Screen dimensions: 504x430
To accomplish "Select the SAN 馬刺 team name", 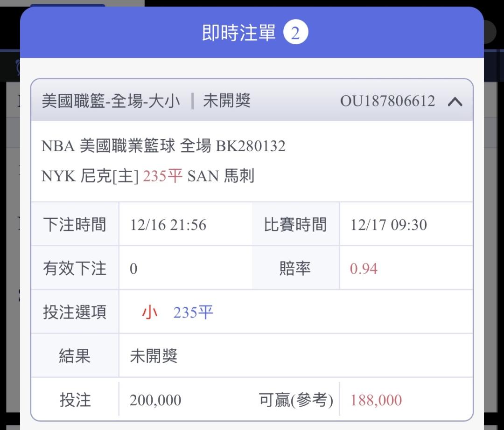I will click(x=221, y=176).
